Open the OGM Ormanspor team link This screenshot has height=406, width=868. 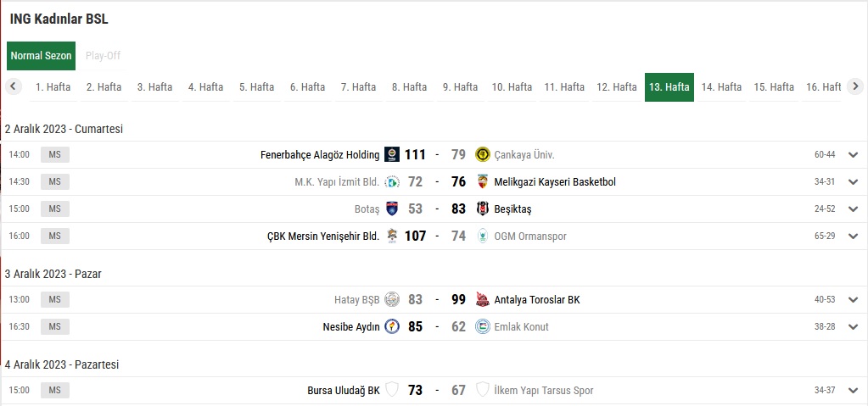point(530,236)
